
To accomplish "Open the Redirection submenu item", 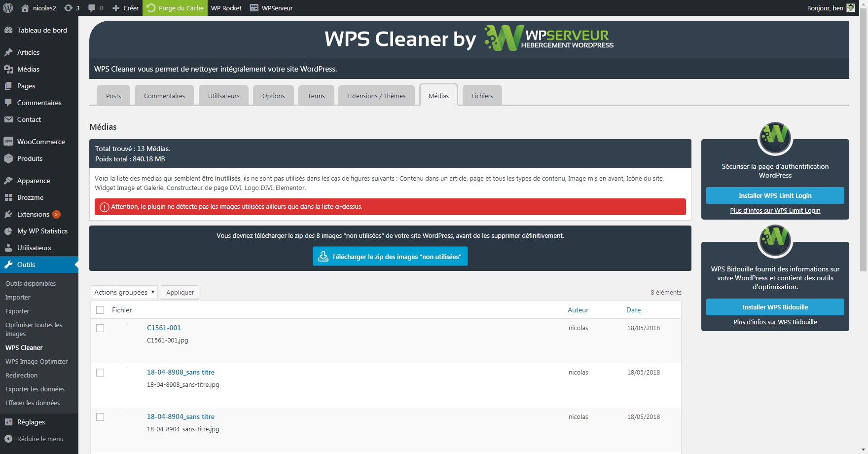I will coord(21,375).
